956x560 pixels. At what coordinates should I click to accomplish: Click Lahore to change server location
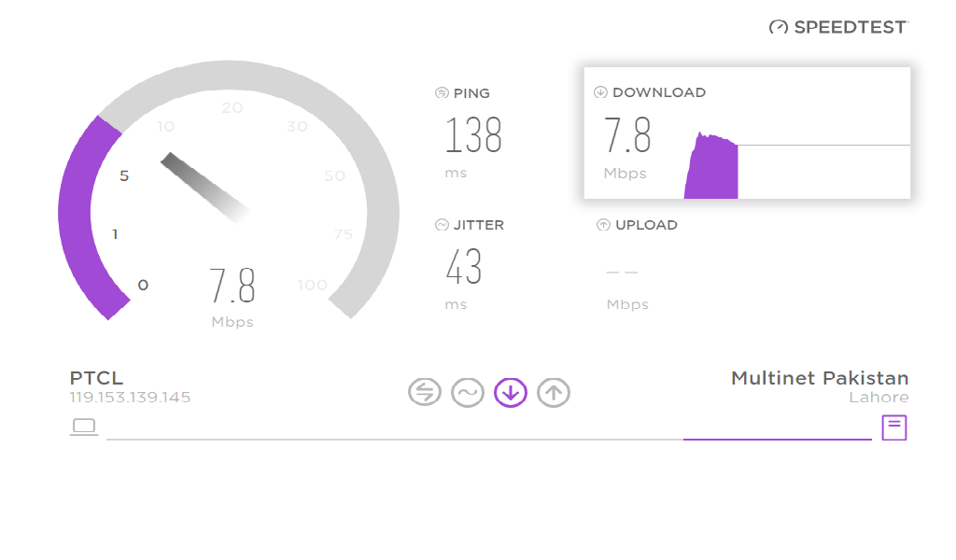coord(878,397)
